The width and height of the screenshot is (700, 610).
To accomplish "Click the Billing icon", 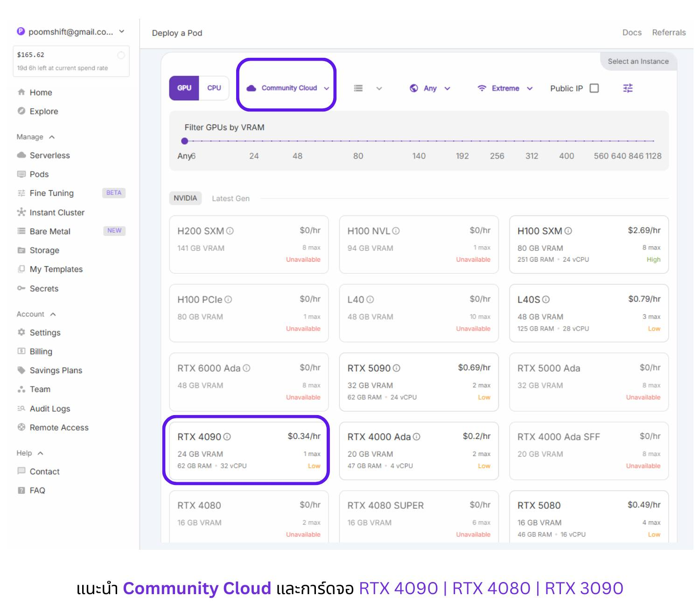I will 21,351.
